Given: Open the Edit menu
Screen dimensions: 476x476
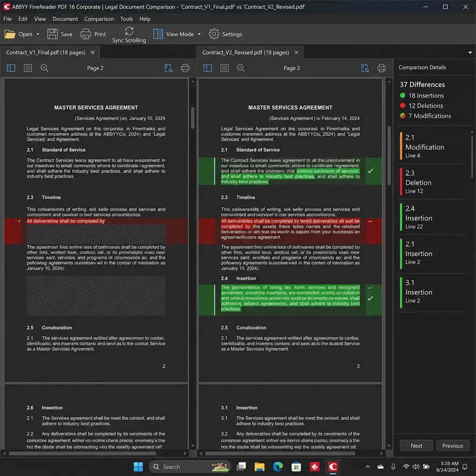Looking at the screenshot, I should point(23,19).
